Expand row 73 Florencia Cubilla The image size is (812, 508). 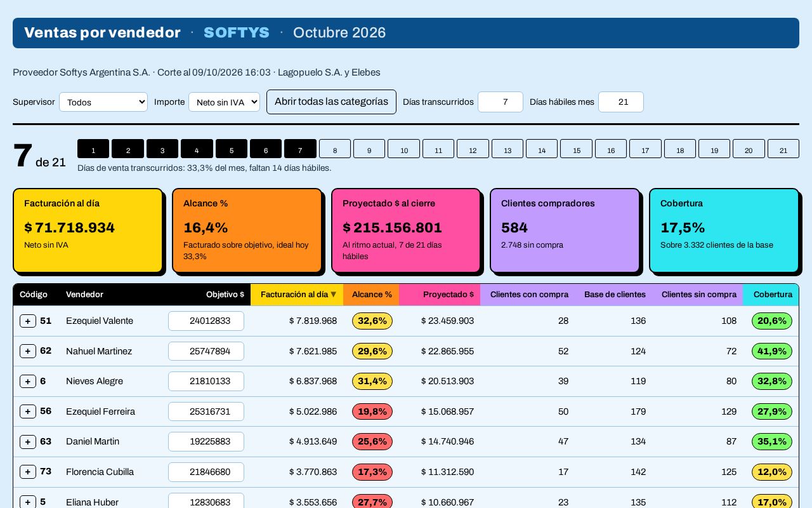tap(28, 472)
